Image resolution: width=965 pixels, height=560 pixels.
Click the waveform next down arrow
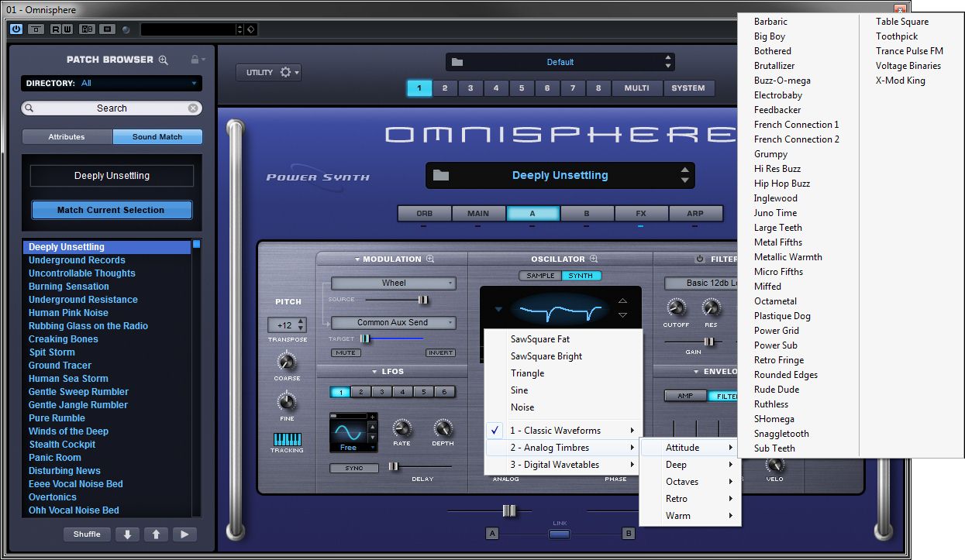point(622,315)
